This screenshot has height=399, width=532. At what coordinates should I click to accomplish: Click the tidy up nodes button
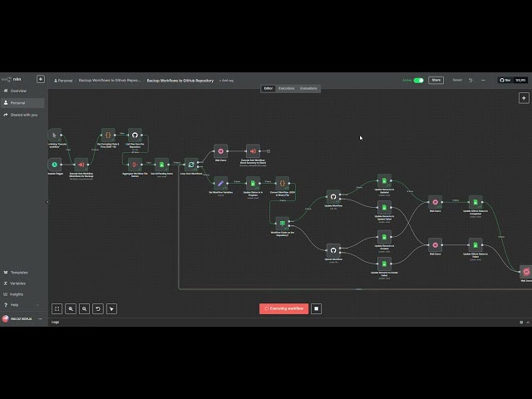111,308
